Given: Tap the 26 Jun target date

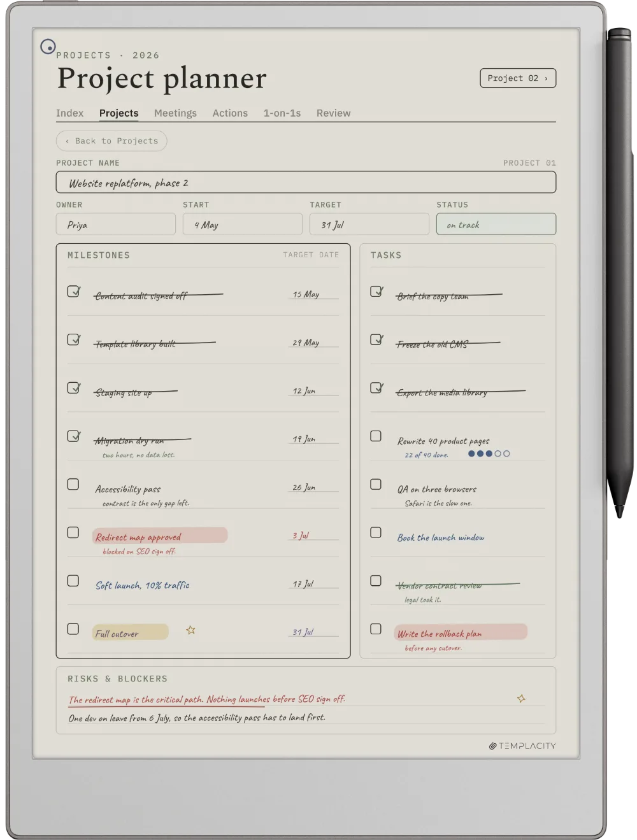Looking at the screenshot, I should point(304,487).
